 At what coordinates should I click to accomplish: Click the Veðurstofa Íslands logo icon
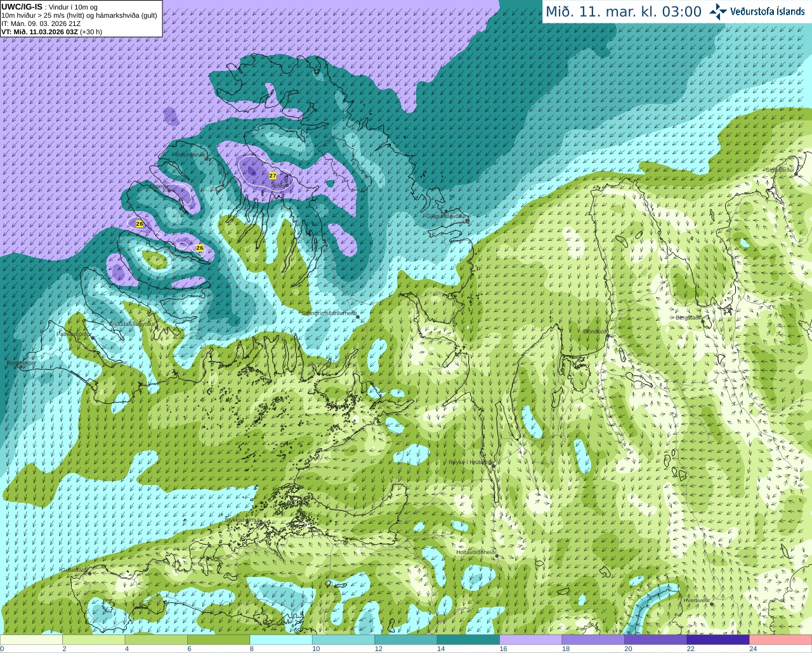[718, 11]
